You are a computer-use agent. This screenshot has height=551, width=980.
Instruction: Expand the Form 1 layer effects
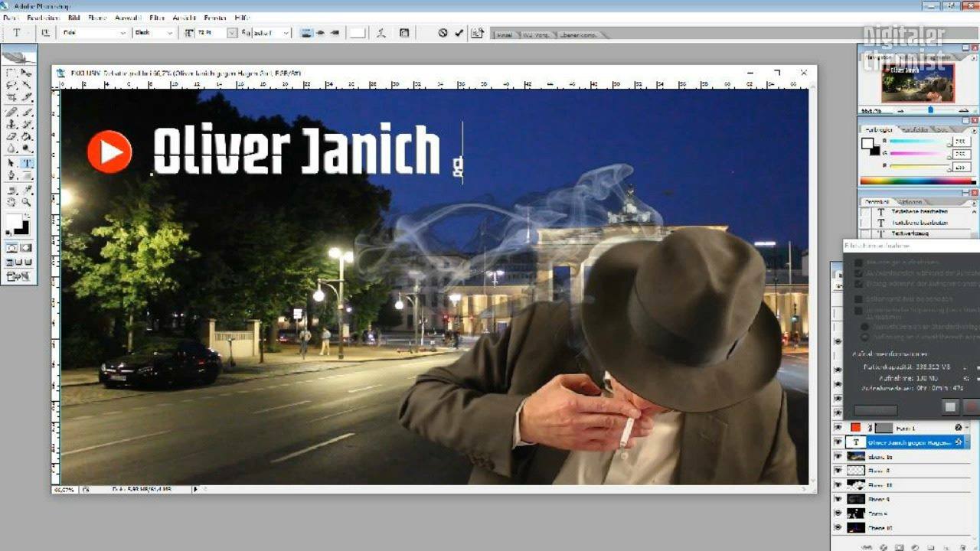(967, 428)
